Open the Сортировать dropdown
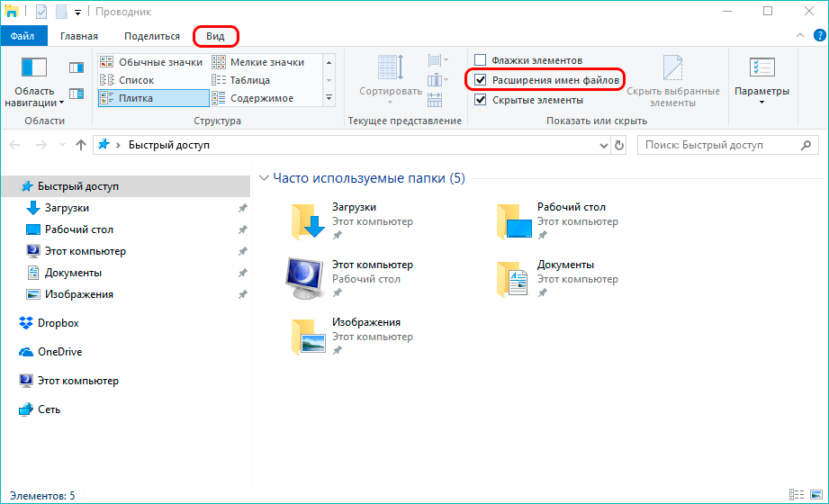The width and height of the screenshot is (829, 504). point(391,80)
